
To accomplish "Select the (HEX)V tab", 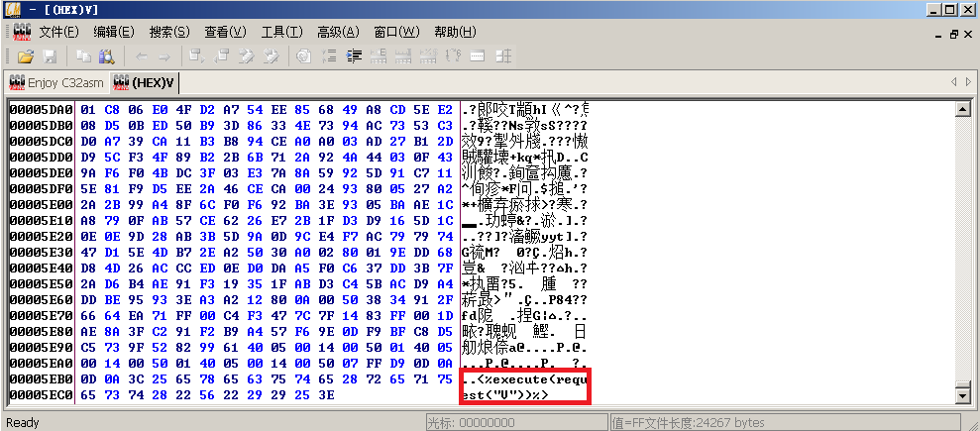I will coord(144,83).
